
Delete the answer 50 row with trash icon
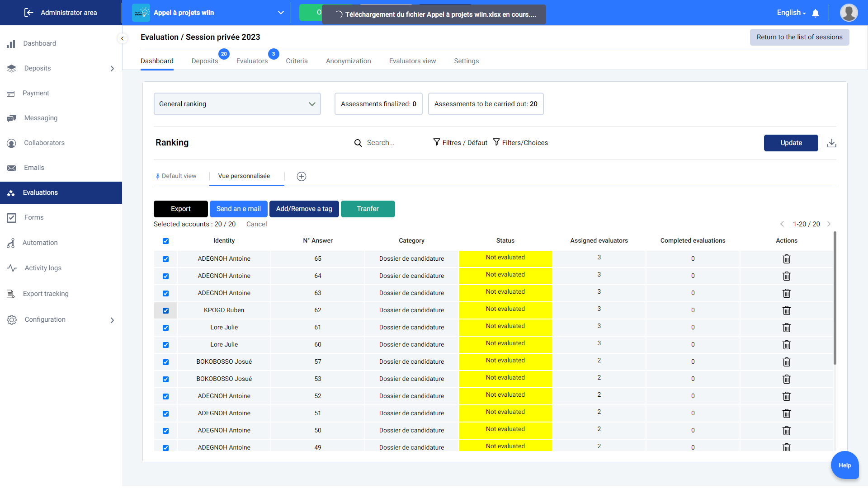tap(787, 431)
